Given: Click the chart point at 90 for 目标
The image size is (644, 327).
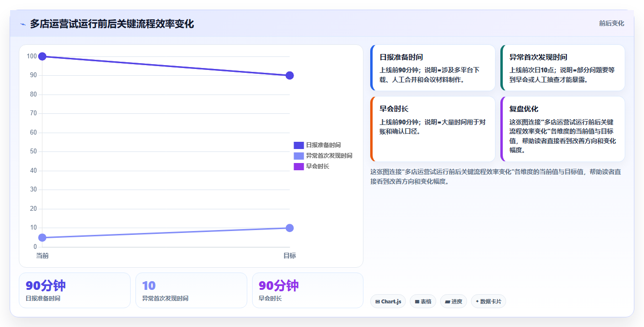Looking at the screenshot, I should pyautogui.click(x=290, y=75).
